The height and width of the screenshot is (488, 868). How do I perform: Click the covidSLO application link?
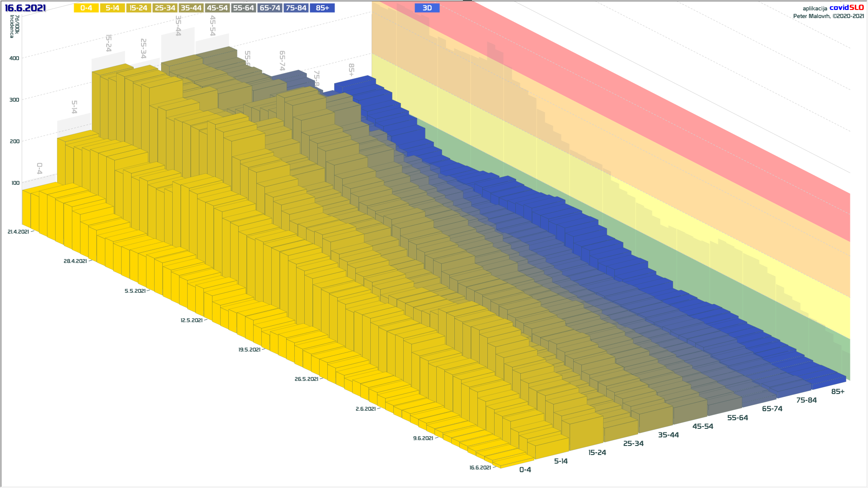point(846,8)
